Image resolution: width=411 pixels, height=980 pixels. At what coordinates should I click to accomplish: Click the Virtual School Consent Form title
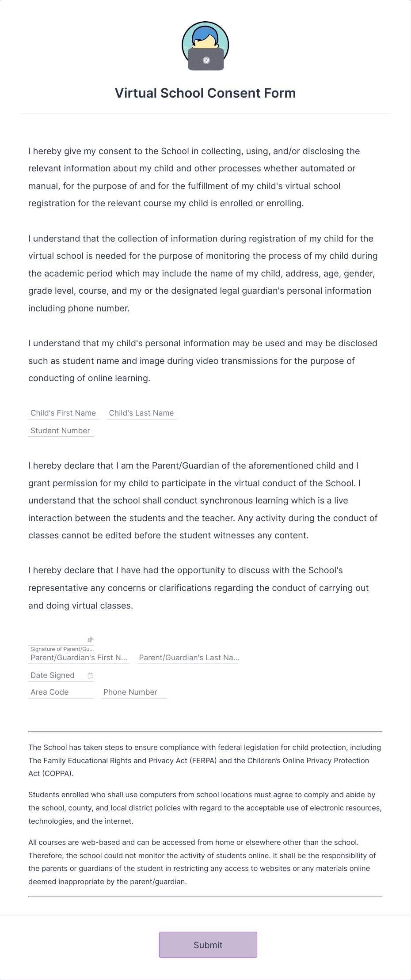click(205, 93)
